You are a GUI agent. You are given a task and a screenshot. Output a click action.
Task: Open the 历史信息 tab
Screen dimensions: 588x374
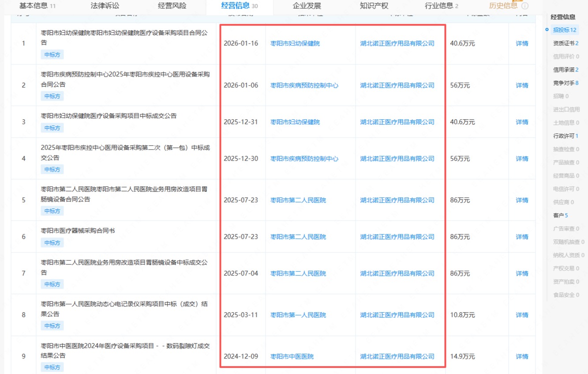pos(503,6)
